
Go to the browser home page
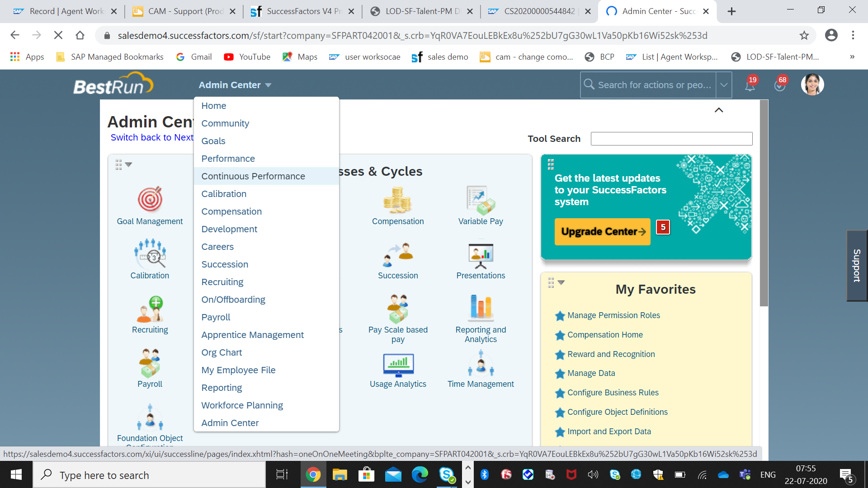80,35
